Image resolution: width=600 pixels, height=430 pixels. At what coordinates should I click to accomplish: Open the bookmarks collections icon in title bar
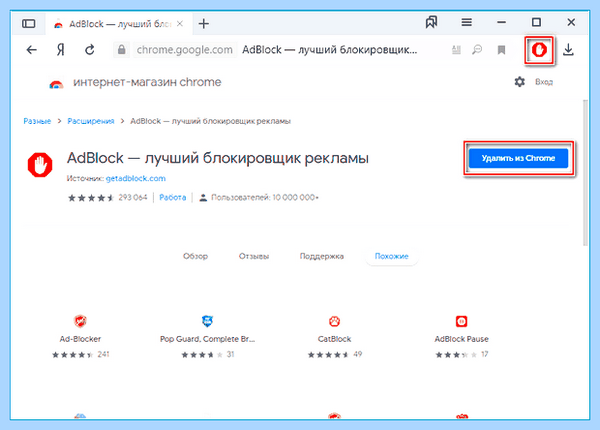tap(431, 23)
